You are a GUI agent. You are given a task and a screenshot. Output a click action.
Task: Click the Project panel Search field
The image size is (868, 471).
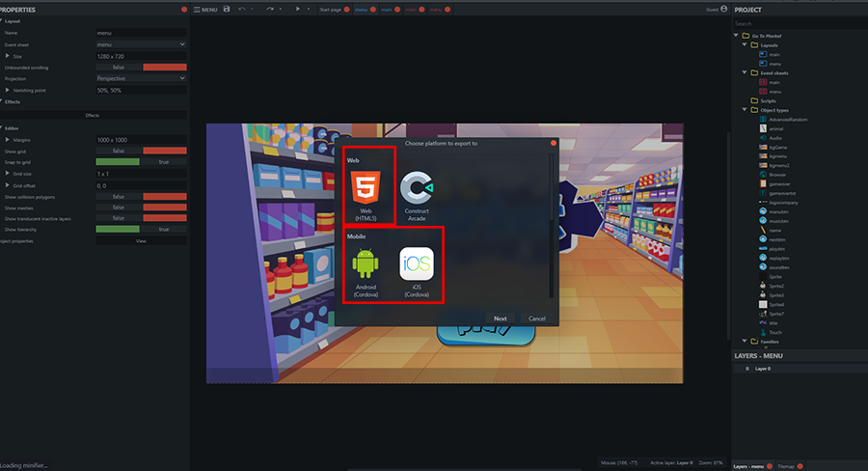[x=800, y=23]
